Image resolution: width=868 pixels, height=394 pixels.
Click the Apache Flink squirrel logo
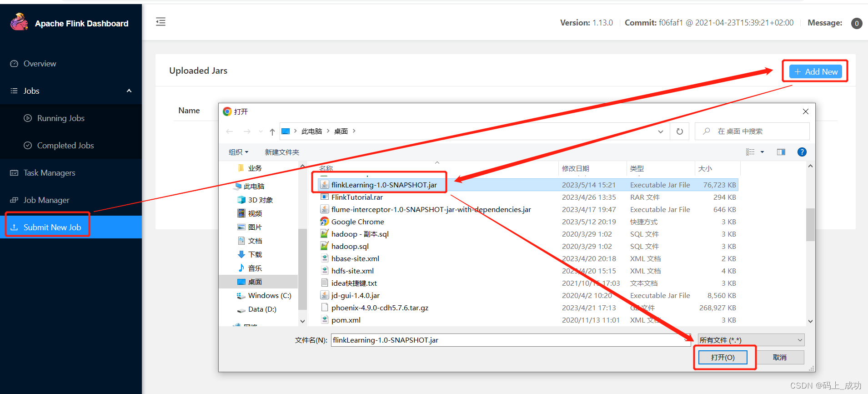click(x=19, y=22)
